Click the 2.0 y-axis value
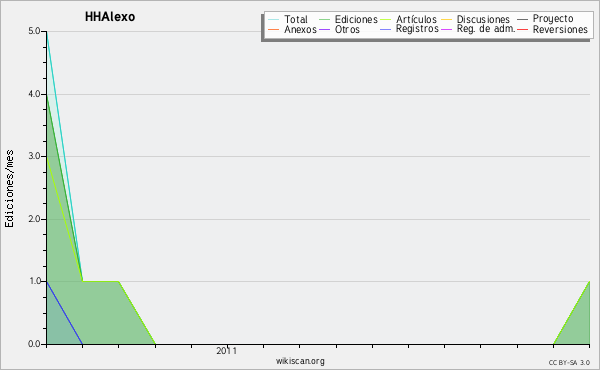The height and width of the screenshot is (370, 600). point(34,219)
